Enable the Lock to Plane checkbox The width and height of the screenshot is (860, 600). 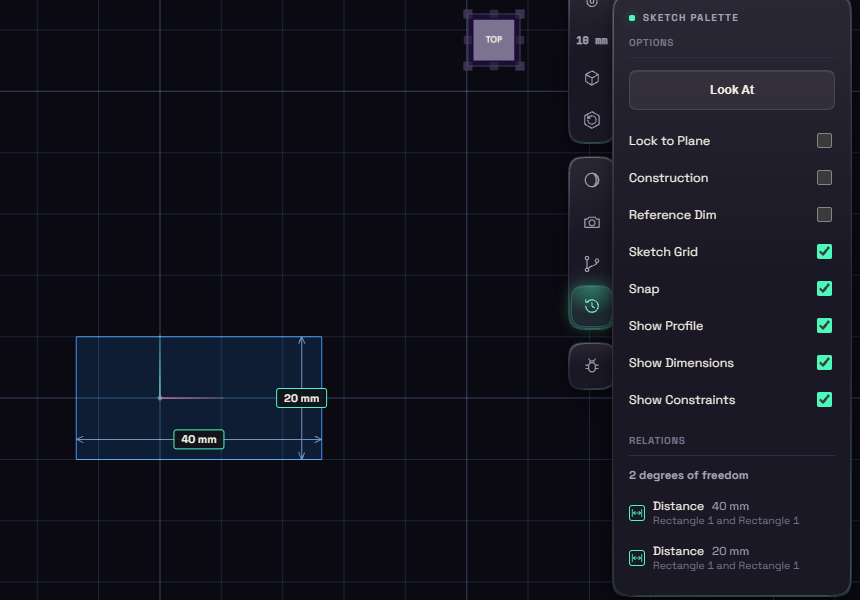824,141
